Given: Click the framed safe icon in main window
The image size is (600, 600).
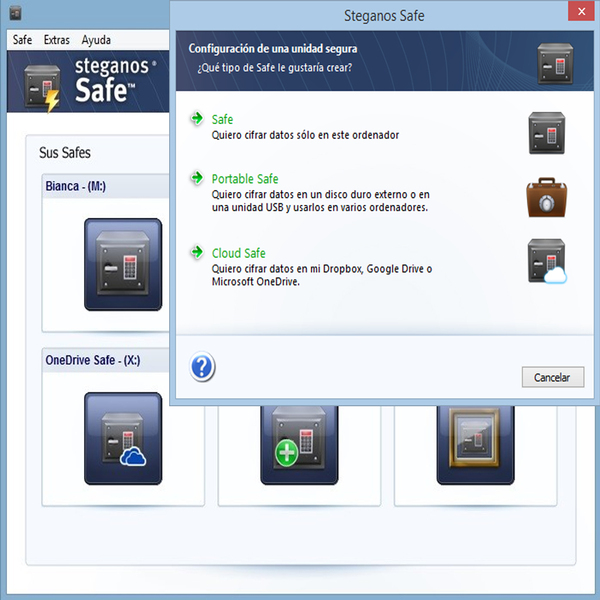Looking at the screenshot, I should [476, 445].
